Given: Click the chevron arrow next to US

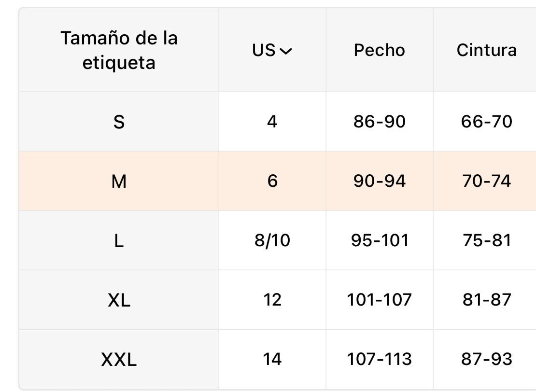Looking at the screenshot, I should click(x=286, y=51).
